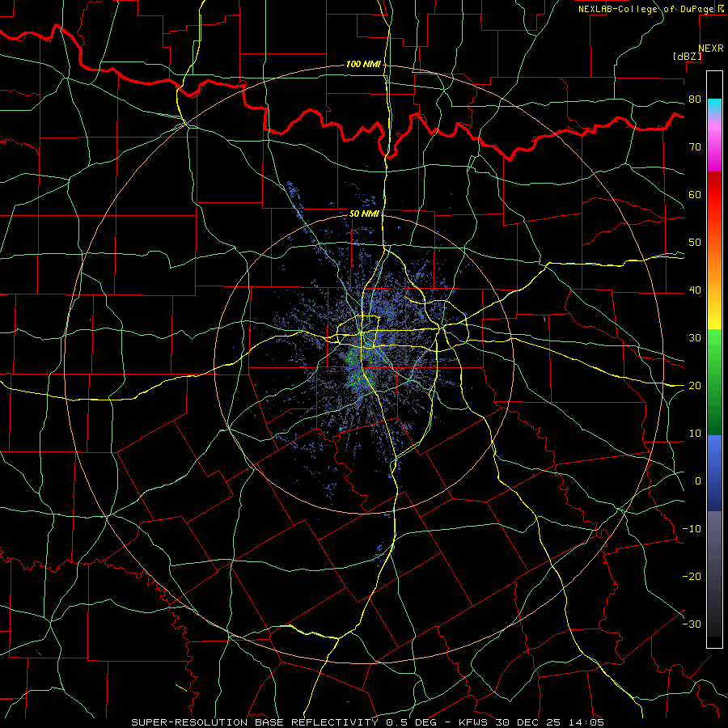Click the -30 value on the dBZ scale

pyautogui.click(x=692, y=624)
